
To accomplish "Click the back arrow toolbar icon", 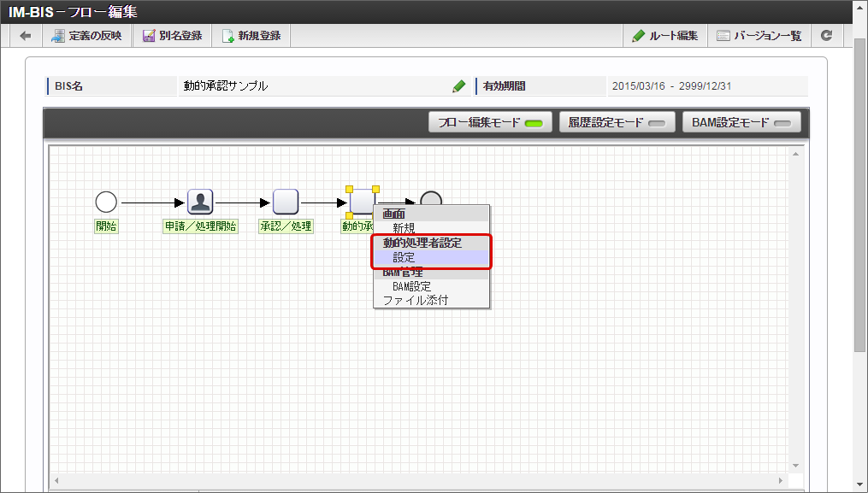I will click(x=26, y=36).
